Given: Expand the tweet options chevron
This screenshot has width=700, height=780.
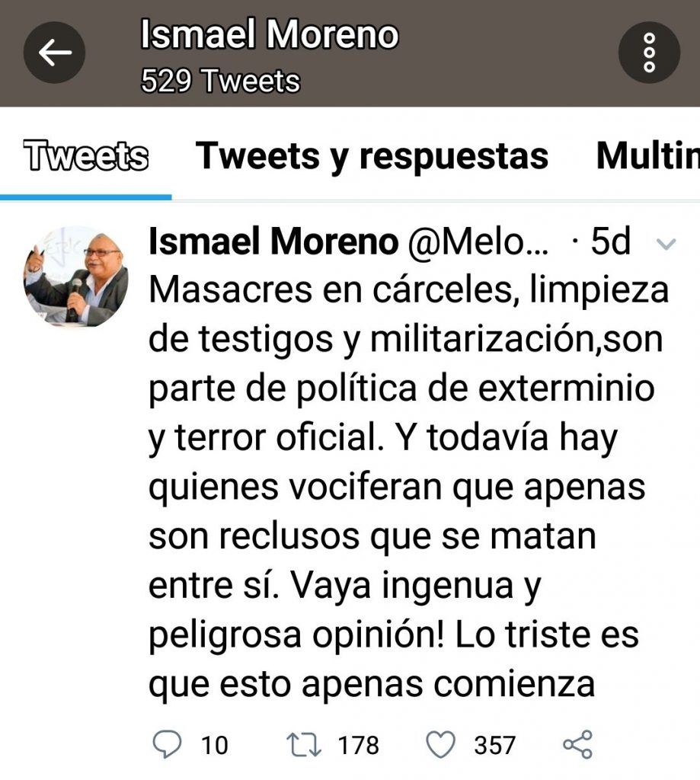Looking at the screenshot, I should click(x=666, y=244).
